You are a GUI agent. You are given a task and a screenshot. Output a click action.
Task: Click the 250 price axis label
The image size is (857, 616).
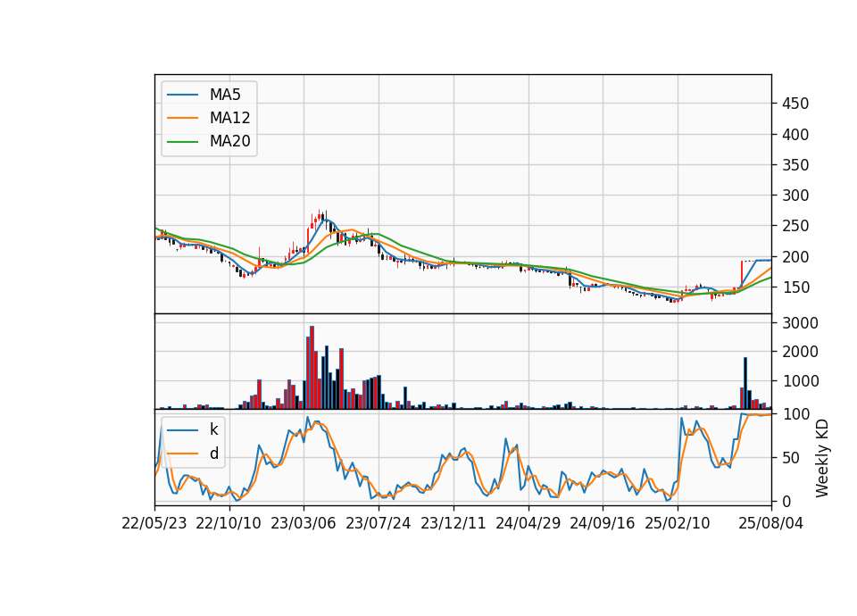pyautogui.click(x=795, y=226)
